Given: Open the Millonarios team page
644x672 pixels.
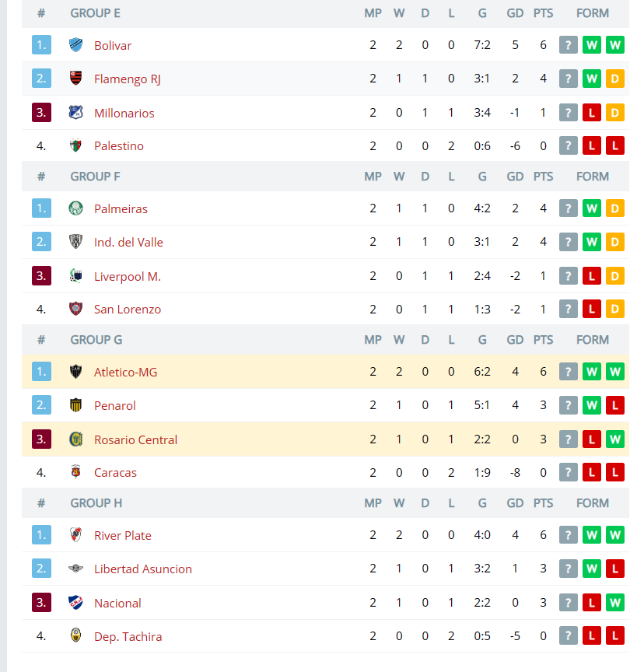Looking at the screenshot, I should tap(124, 113).
